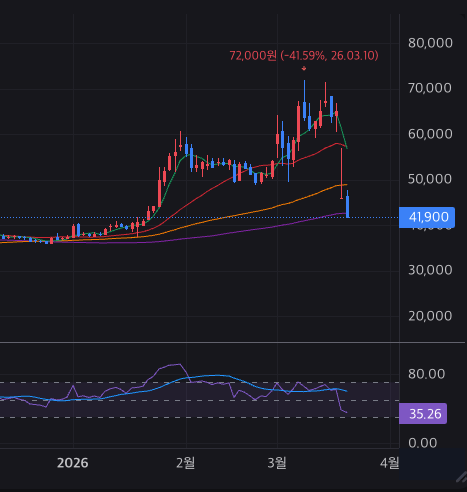Click the 60,000 price axis label
Viewport: 467px width, 492px height.
(x=430, y=134)
